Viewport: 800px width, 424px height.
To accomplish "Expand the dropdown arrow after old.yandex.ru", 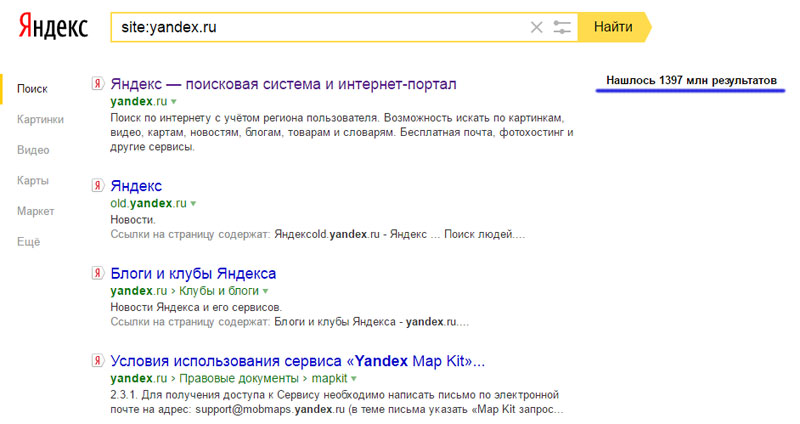I will point(193,204).
